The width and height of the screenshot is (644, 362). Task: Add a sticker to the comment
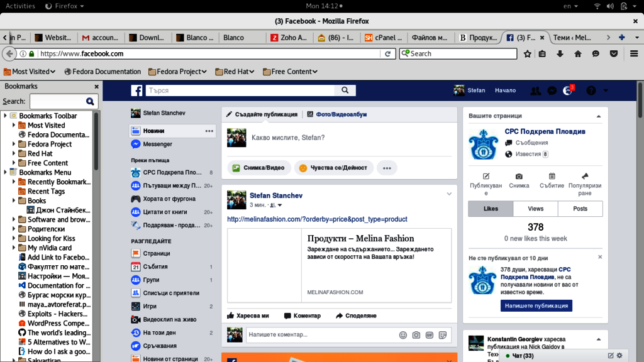point(442,335)
